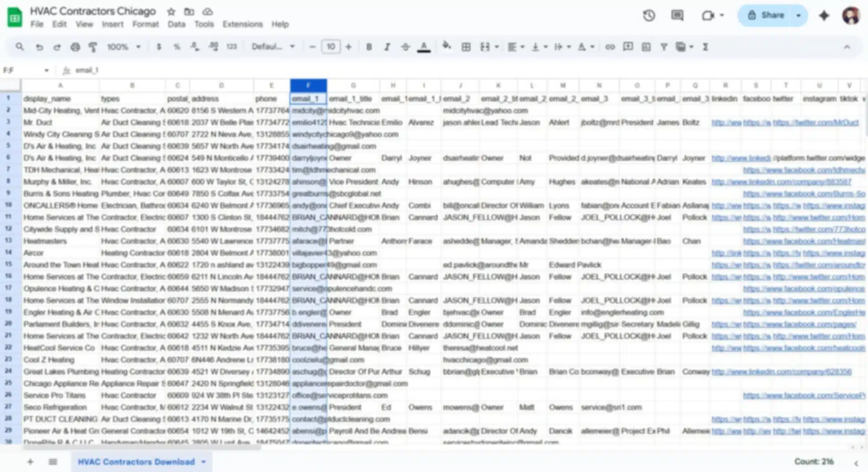Open the comments icon

click(x=677, y=16)
